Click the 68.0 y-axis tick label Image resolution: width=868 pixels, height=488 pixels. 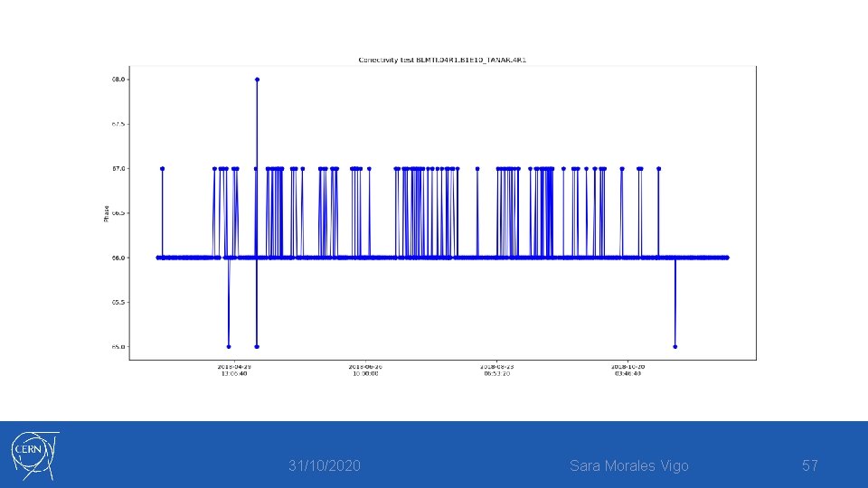pos(118,80)
